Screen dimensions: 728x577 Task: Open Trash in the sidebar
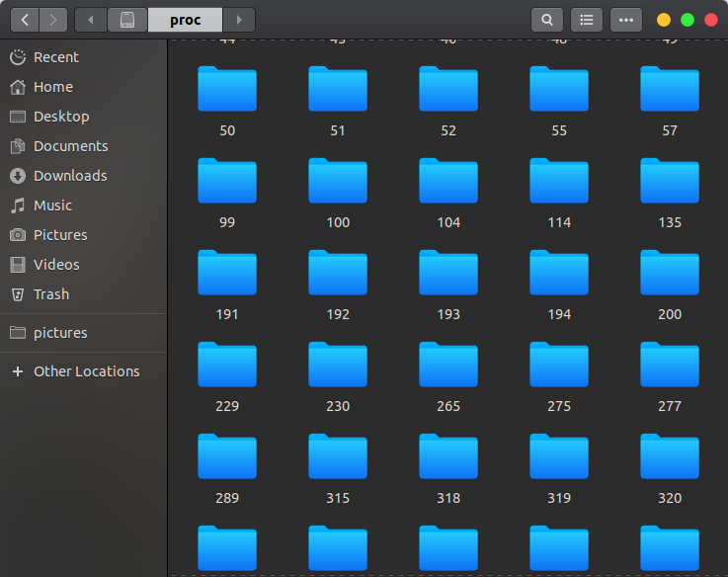(x=84, y=294)
